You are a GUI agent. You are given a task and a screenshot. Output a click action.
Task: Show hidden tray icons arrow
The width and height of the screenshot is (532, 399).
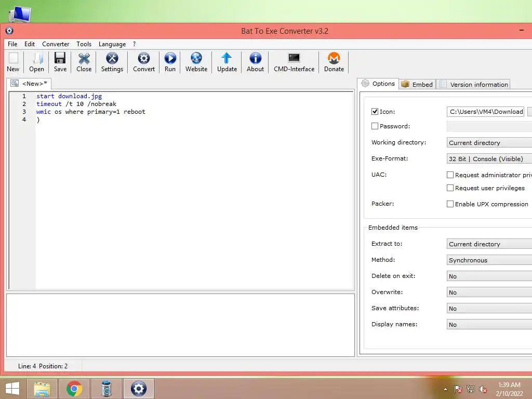click(x=445, y=389)
